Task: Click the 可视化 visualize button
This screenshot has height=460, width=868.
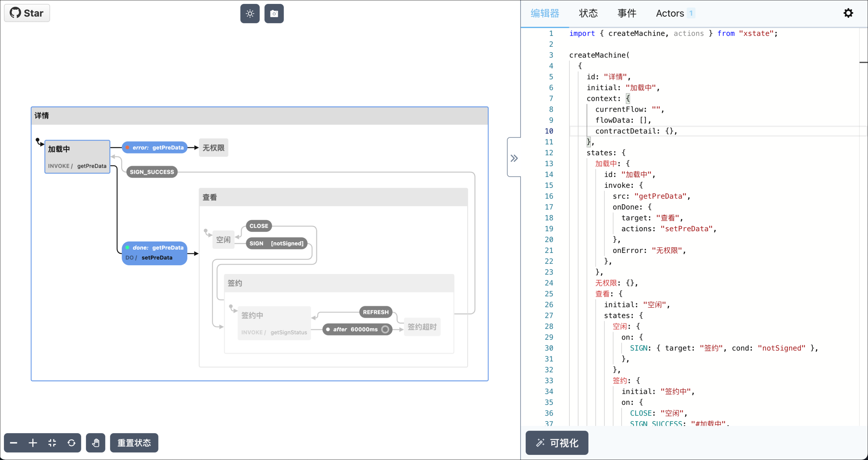Action: point(557,442)
